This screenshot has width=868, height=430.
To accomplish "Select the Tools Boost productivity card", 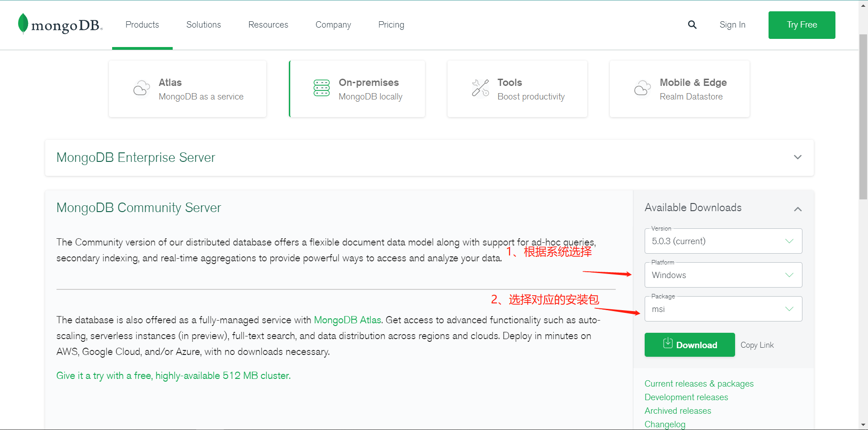I will 517,89.
